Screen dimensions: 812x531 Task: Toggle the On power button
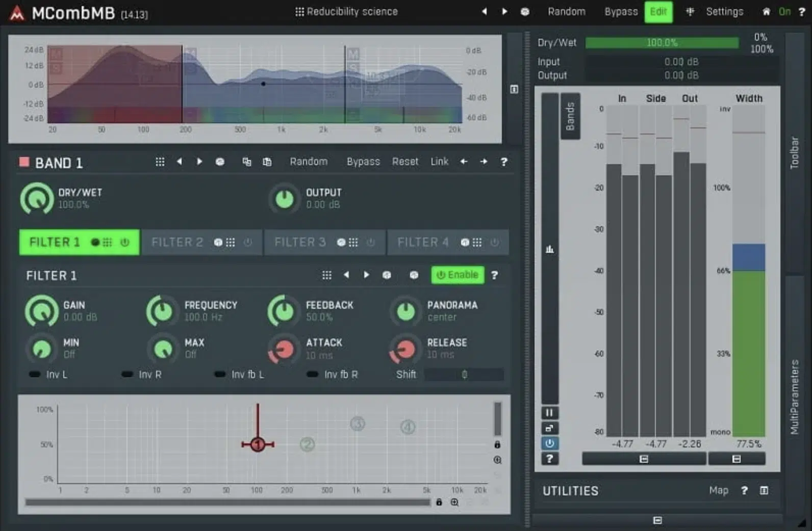[784, 11]
